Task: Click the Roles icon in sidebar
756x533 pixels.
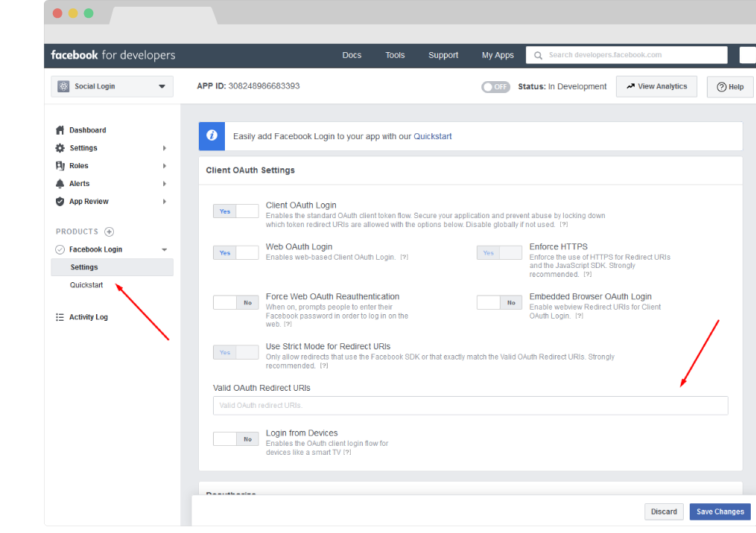Action: [x=60, y=166]
